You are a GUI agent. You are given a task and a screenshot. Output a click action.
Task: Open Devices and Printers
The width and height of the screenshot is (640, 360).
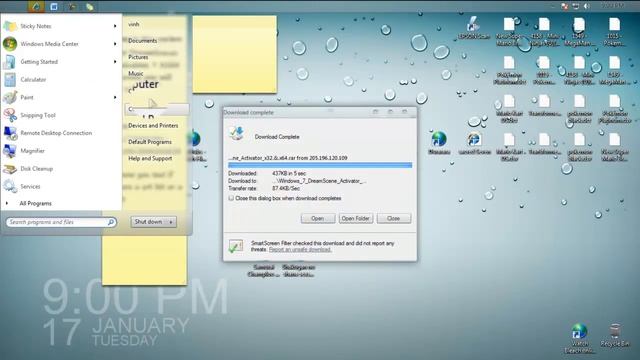click(153, 126)
